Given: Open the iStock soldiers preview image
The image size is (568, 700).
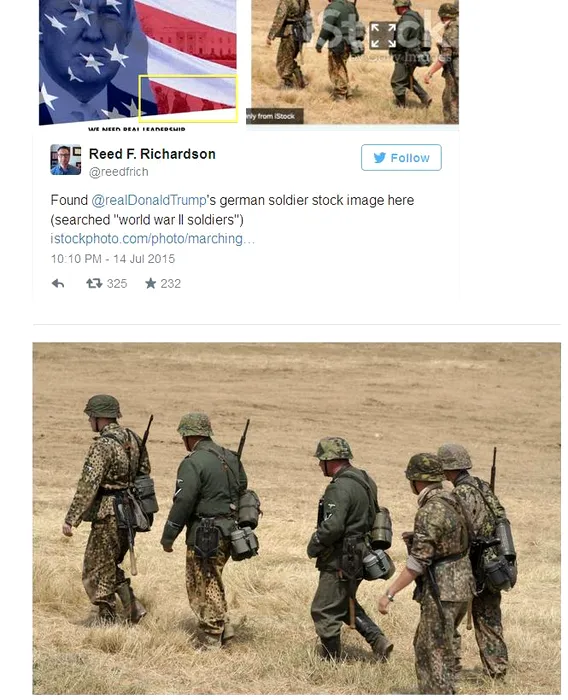Looking at the screenshot, I should coord(355,62).
